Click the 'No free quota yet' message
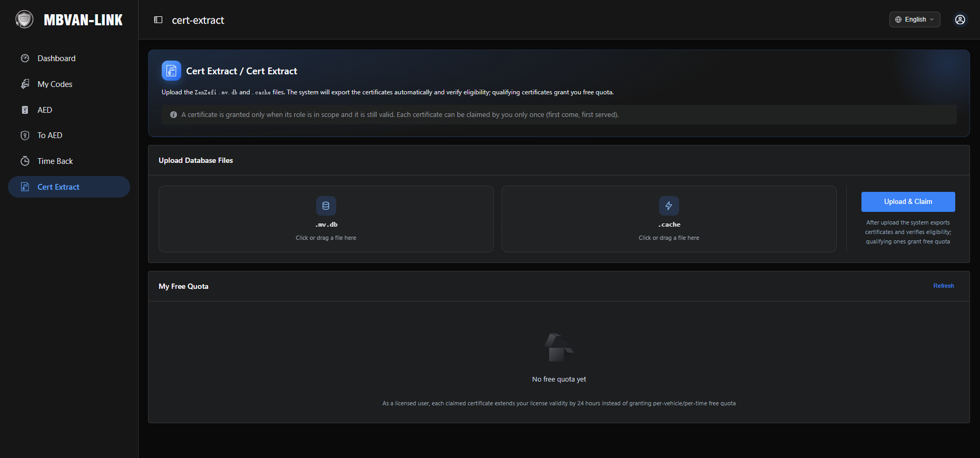 (559, 379)
